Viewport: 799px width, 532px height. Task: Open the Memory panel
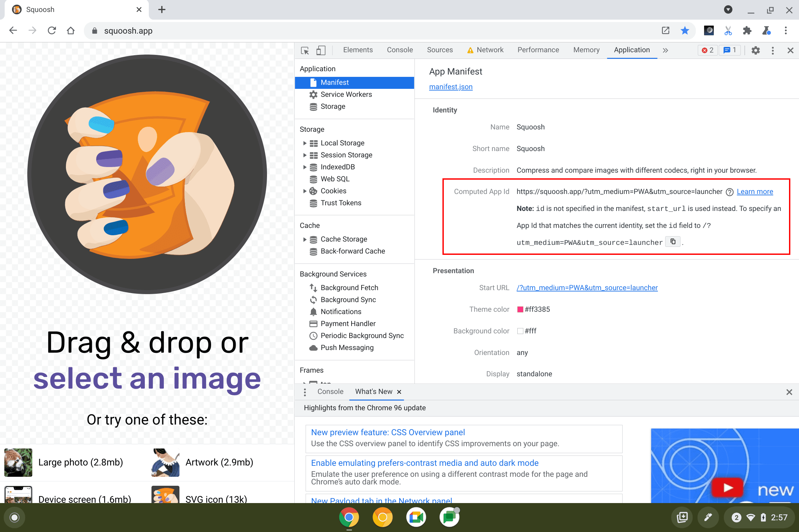coord(586,50)
